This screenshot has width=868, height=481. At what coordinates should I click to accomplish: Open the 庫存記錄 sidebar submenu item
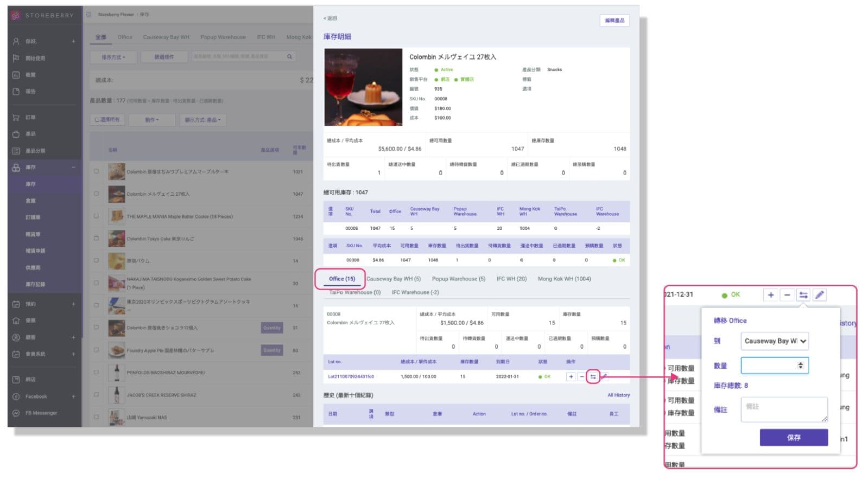(x=35, y=284)
